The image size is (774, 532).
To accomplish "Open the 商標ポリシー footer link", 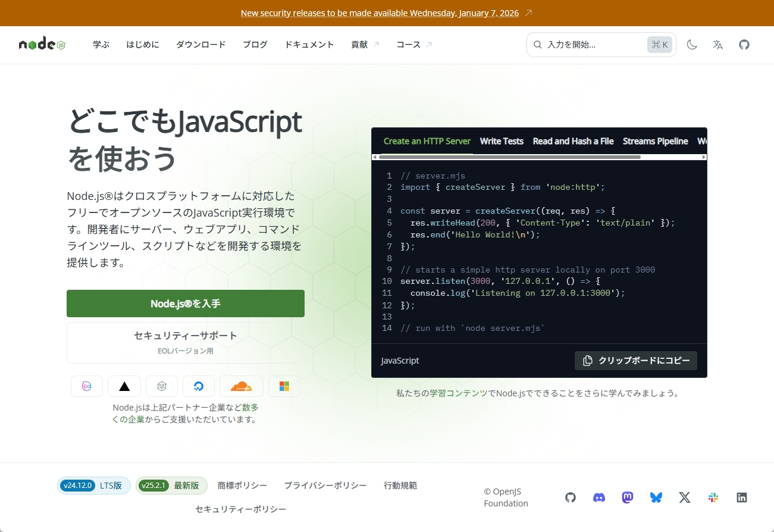I will [242, 486].
